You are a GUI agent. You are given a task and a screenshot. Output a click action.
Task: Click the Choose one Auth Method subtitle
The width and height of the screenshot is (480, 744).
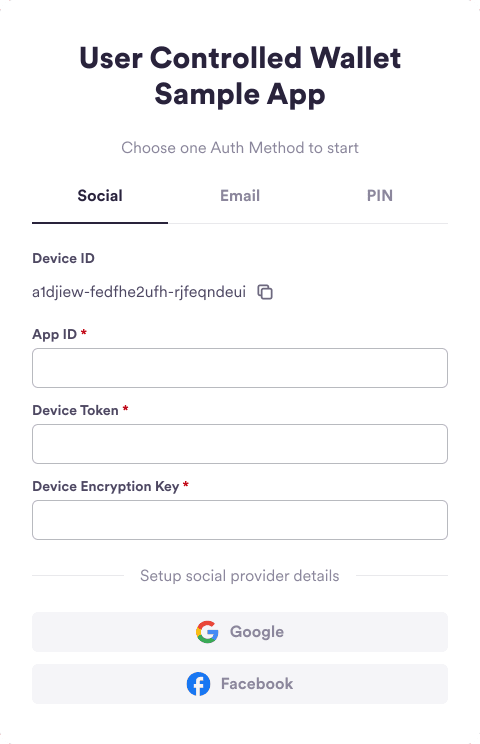tap(240, 148)
